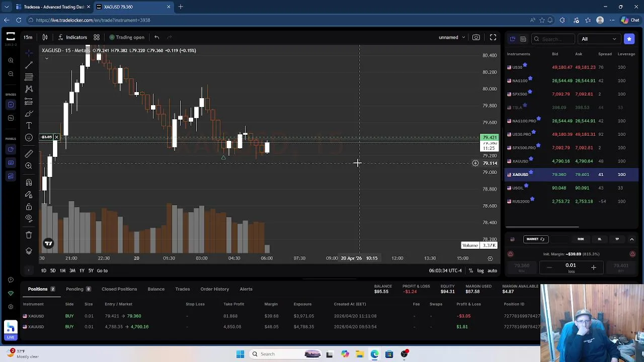
Task: Open the forecasting and measurement tools
Action: click(x=29, y=102)
